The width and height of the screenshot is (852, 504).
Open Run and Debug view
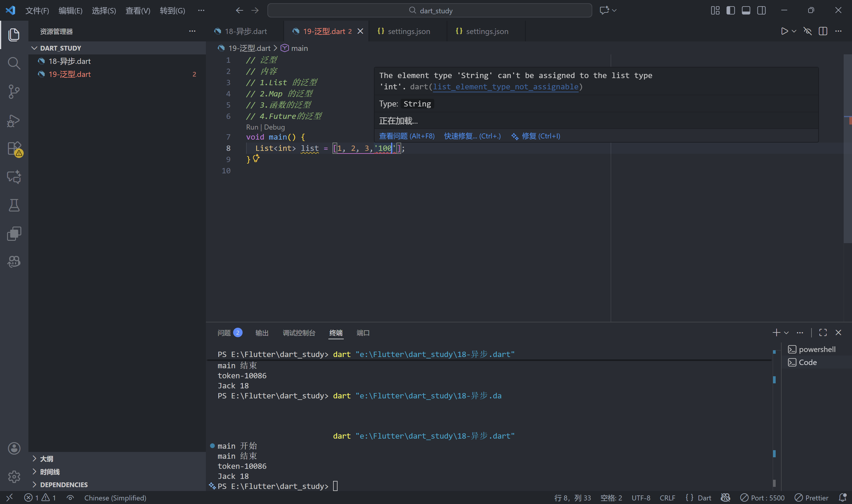point(14,121)
